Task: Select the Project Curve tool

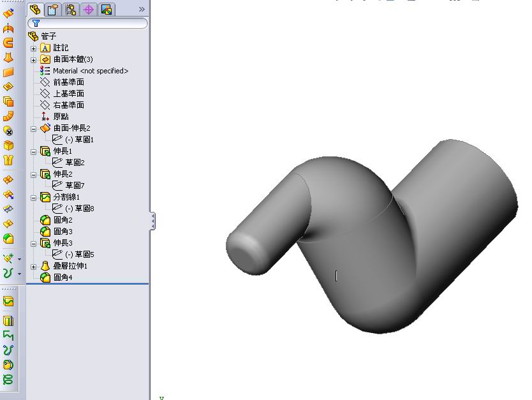Action: (8, 321)
